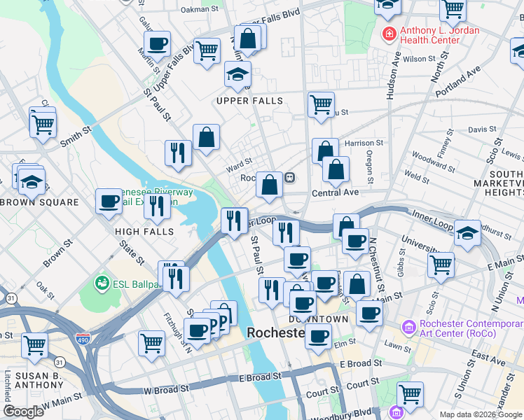Screen dimensions: 524x420
Task: Open the coffee shop marker beside Martin St
Action: pos(157,45)
